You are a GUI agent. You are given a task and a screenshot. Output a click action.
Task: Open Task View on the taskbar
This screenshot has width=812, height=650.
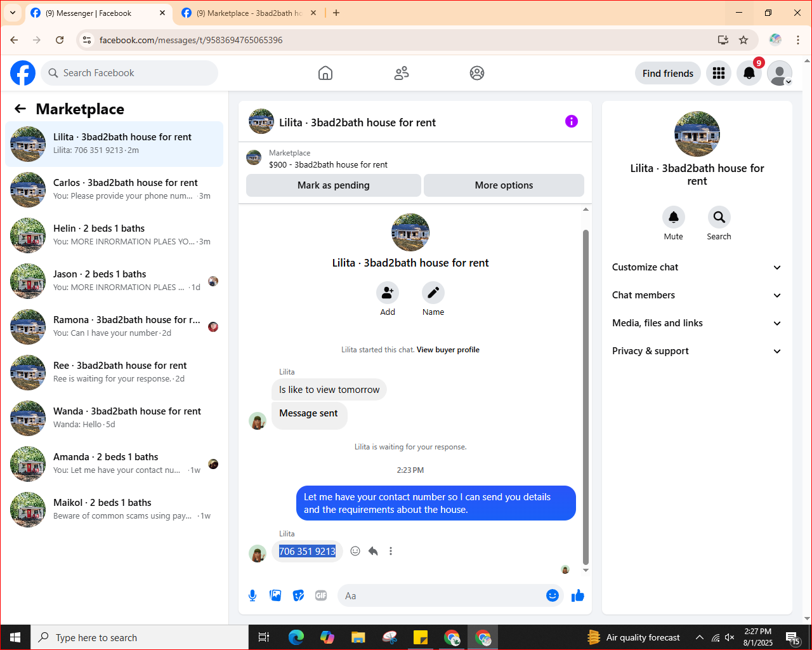point(264,637)
